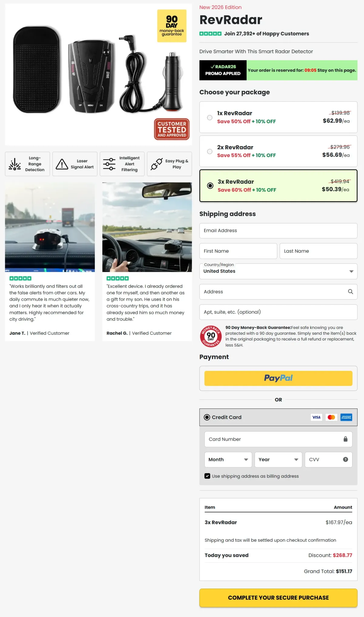Click the padlock icon in Card Number field

click(x=345, y=439)
